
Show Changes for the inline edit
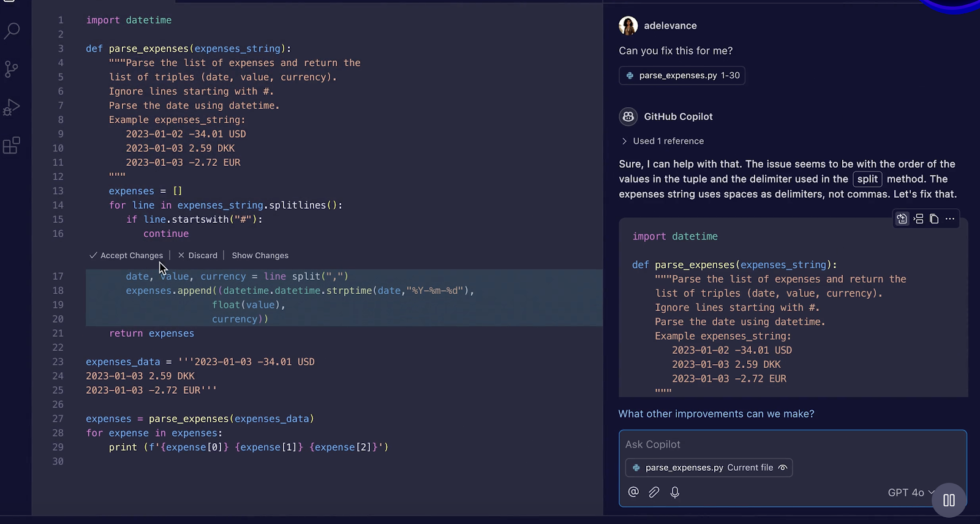click(260, 255)
